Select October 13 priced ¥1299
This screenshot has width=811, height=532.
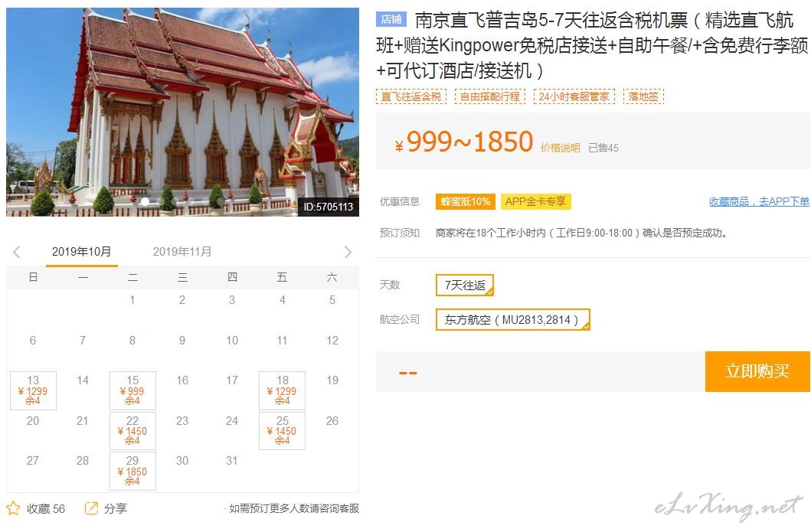33,390
